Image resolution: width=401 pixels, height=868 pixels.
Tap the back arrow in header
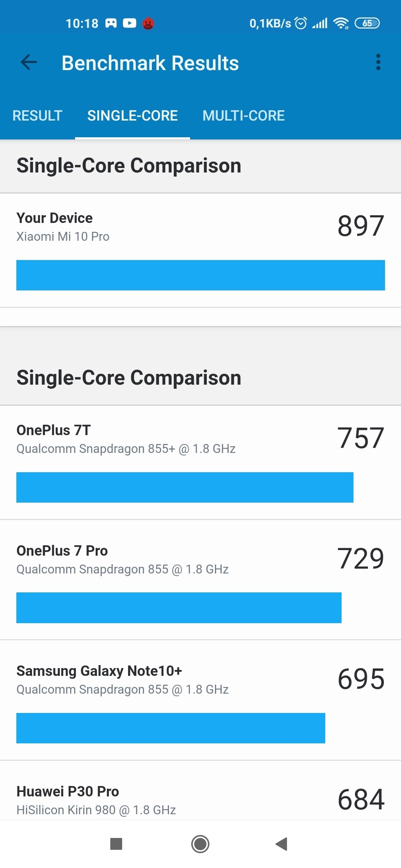point(29,62)
